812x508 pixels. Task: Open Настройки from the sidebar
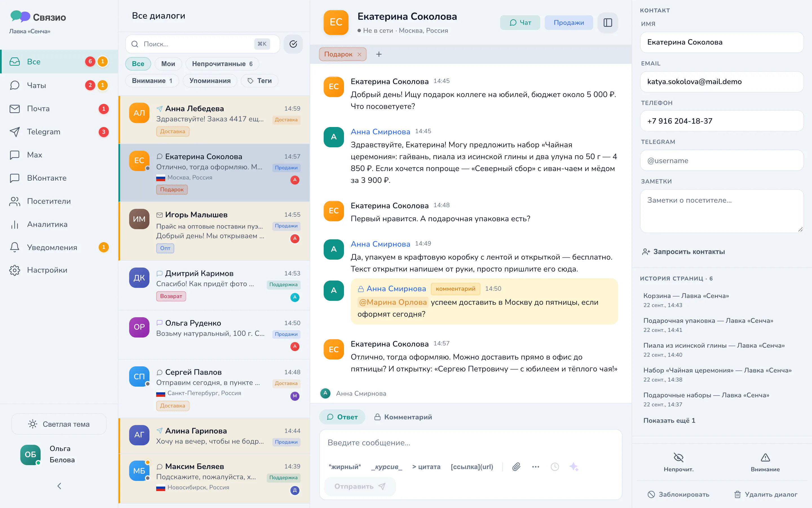(x=59, y=270)
